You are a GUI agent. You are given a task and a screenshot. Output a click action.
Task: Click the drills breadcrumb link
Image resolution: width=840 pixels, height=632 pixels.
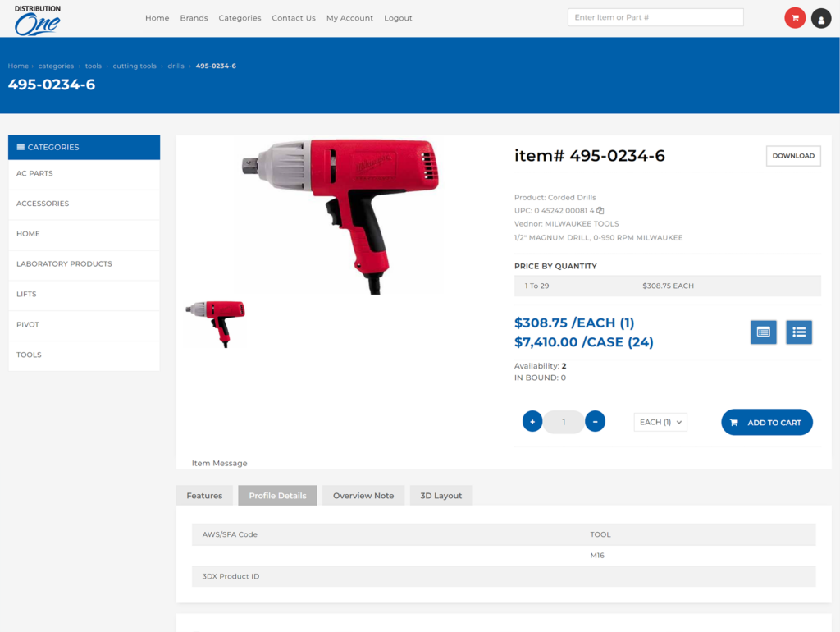[176, 66]
